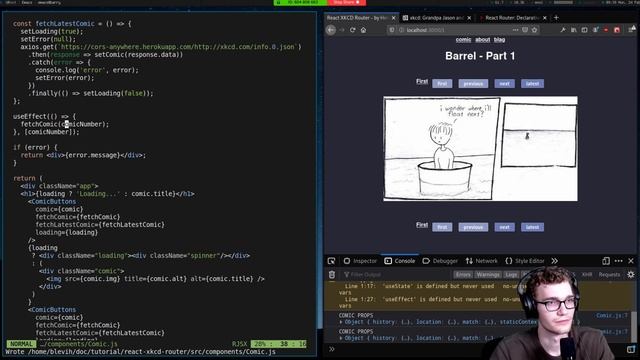Viewport: 640px width, 360px height.
Task: Toggle the XHR console filter
Action: [587, 275]
